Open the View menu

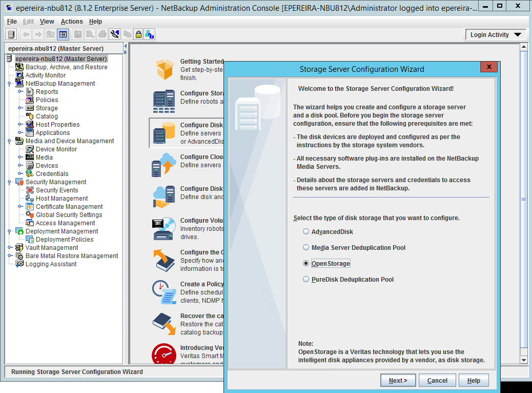[x=47, y=22]
